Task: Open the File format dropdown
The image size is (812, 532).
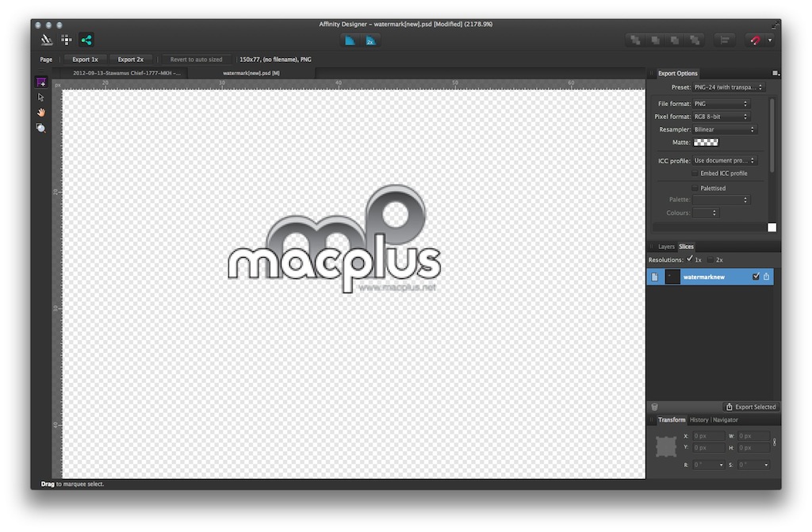Action: (722, 104)
